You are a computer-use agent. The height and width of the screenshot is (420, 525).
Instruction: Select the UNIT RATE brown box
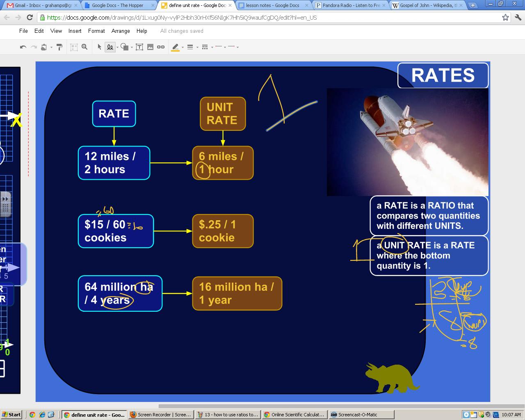(223, 114)
